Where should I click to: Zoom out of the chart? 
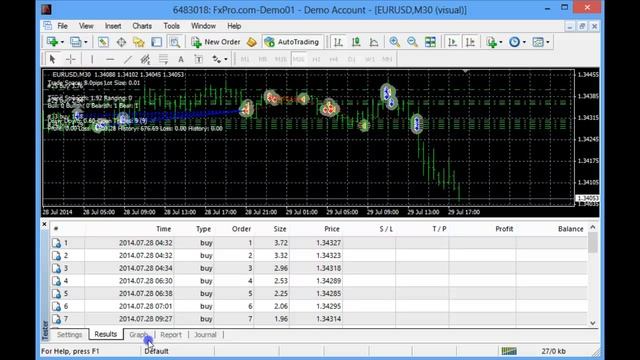pos(412,42)
